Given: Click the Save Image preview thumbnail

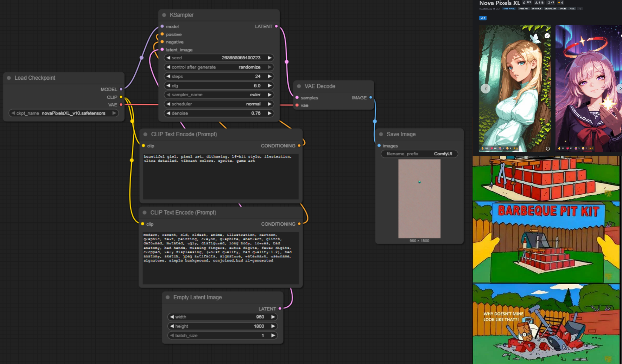Looking at the screenshot, I should [419, 199].
